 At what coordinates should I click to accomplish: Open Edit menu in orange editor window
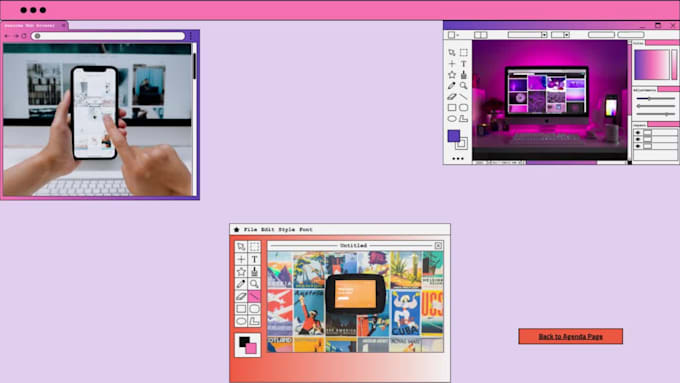tap(268, 229)
